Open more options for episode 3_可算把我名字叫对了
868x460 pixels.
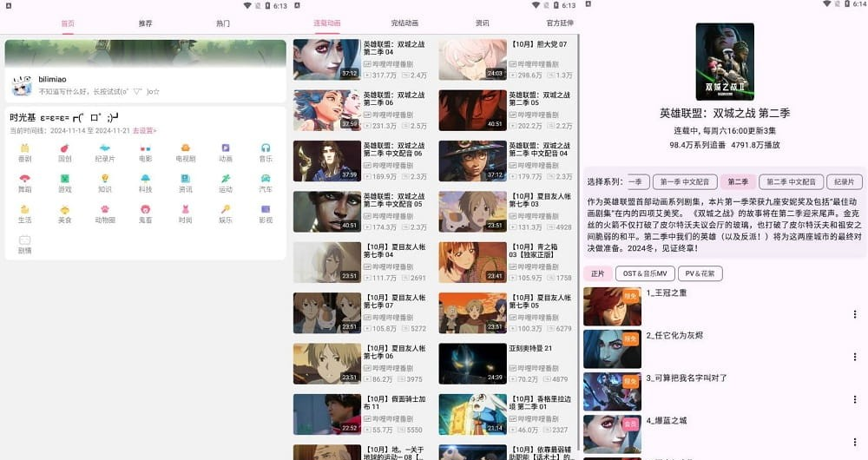[x=855, y=399]
